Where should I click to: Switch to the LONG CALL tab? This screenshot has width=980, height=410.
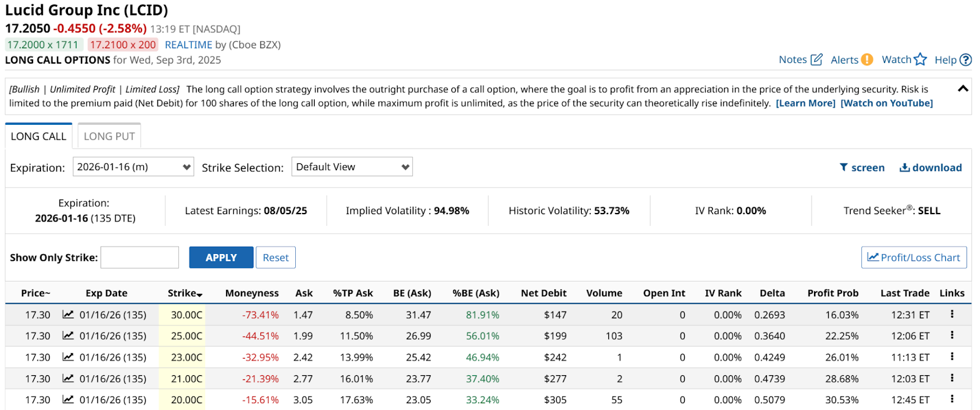coord(39,136)
